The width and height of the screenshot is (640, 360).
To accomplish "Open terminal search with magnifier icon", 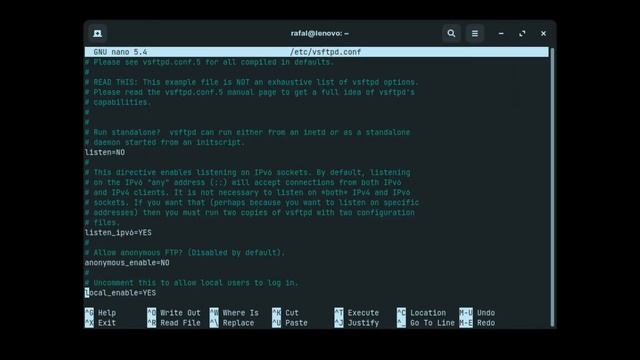I will (x=451, y=33).
